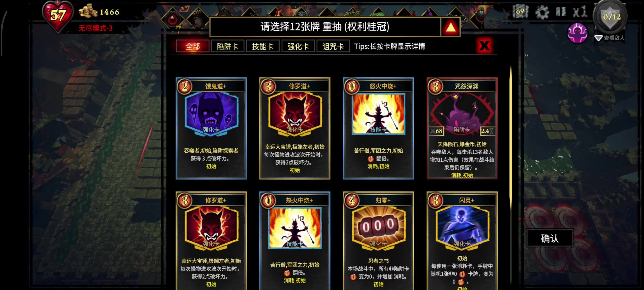Select the 饿鬼道+ card
The height and width of the screenshot is (290, 644).
[211, 128]
